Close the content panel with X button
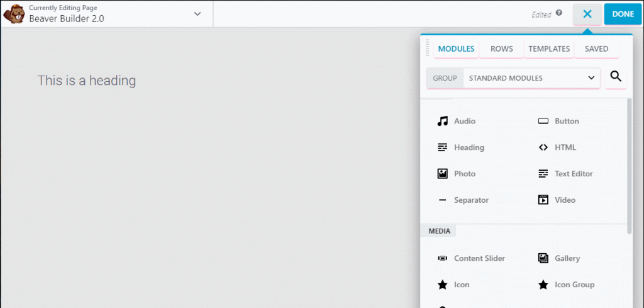 click(587, 14)
